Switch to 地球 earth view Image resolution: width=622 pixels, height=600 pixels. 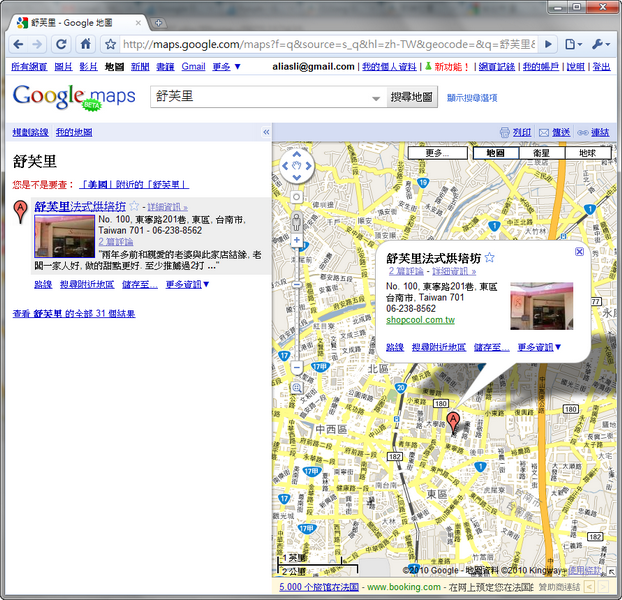click(587, 153)
